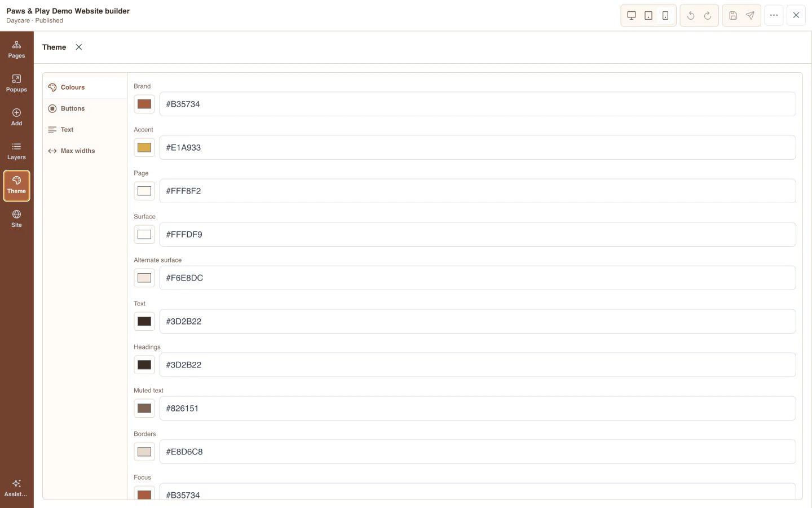Viewport: 812px width, 508px height.
Task: Open the Pages panel in sidebar
Action: [16, 50]
